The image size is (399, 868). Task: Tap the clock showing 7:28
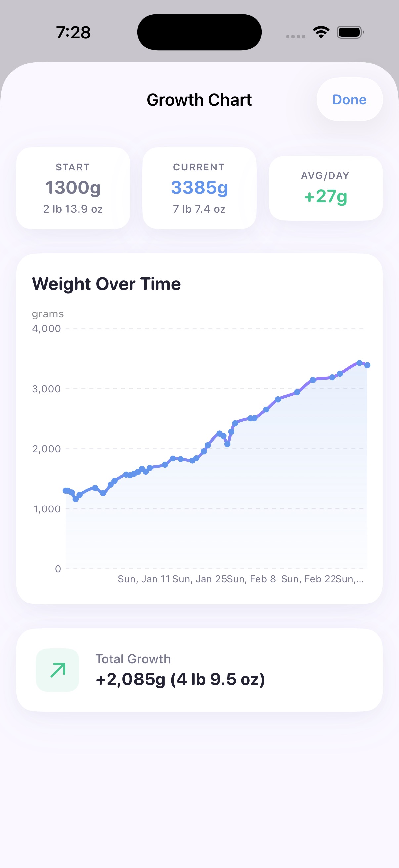point(73,32)
